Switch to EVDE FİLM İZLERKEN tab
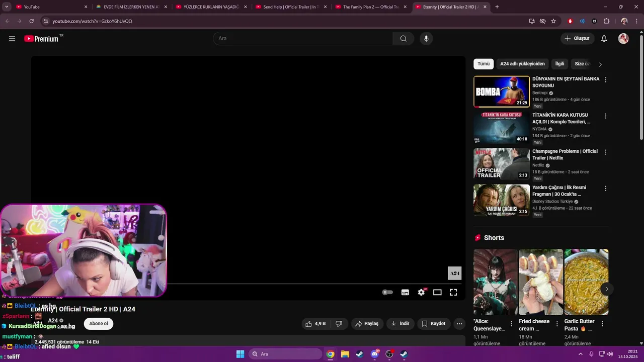644x362 pixels. pos(131,7)
